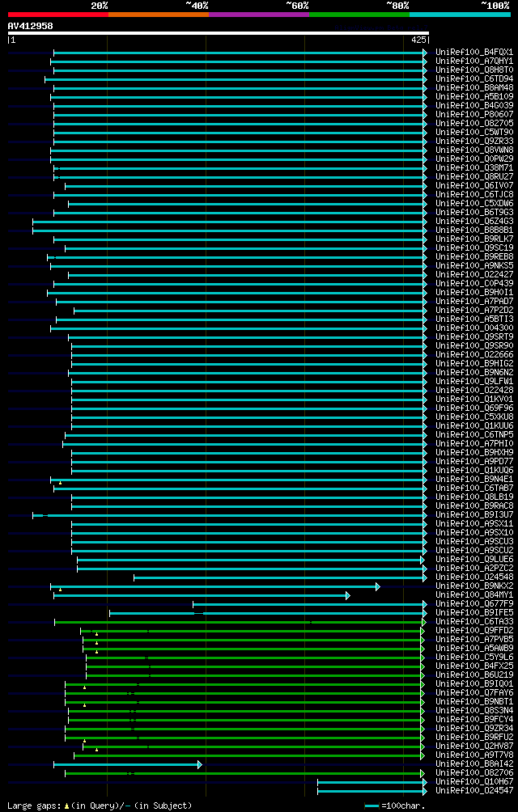
Task: Select the UniRef100_B6T9G3 label
Action: pos(474,213)
